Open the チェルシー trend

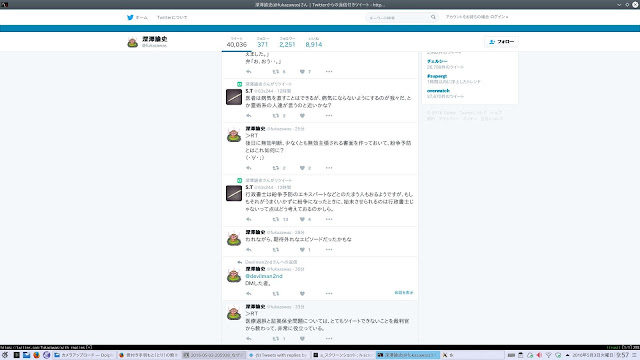click(437, 61)
